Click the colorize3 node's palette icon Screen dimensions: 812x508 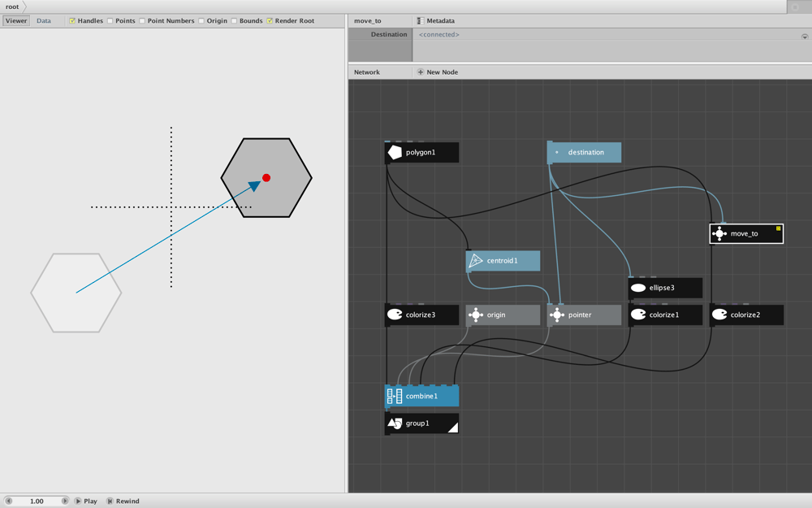pos(395,315)
